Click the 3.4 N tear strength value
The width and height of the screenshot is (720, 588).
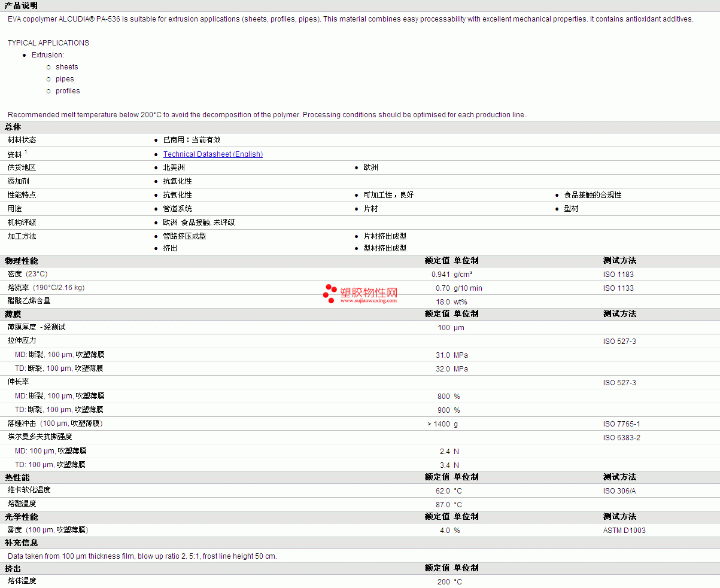click(449, 465)
